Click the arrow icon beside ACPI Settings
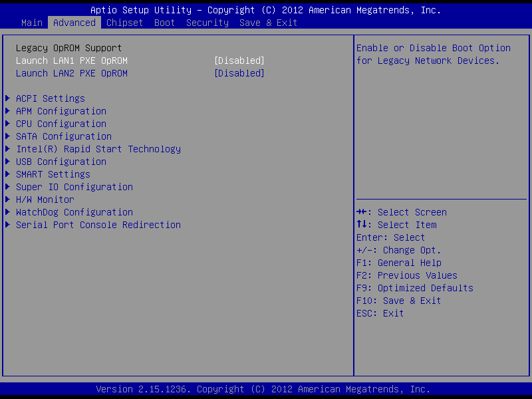Image resolution: width=532 pixels, height=399 pixels. pyautogui.click(x=8, y=98)
